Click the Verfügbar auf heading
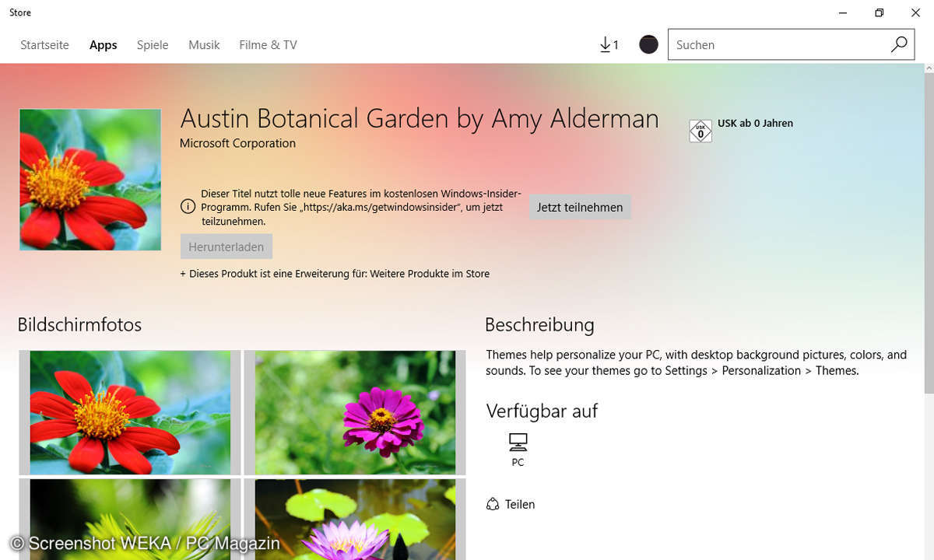Screen dimensions: 934x560 tap(542, 411)
